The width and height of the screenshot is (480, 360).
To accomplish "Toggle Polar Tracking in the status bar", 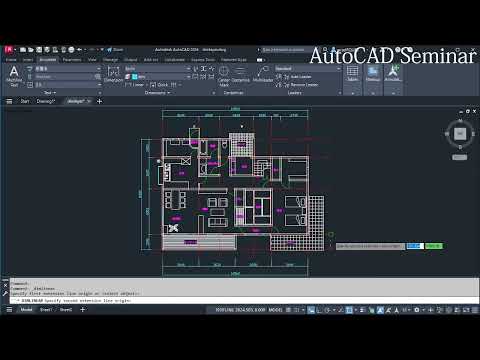I will tap(327, 310).
